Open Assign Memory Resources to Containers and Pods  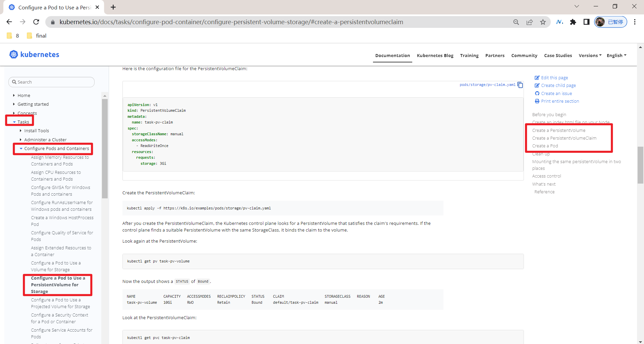click(60, 160)
